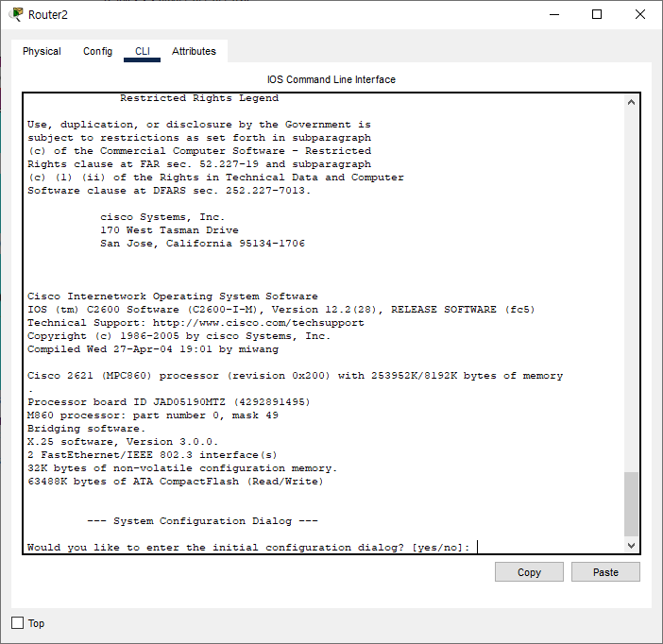Image resolution: width=663 pixels, height=644 pixels.
Task: Click at the initial configuration dialog prompt
Action: (x=248, y=548)
